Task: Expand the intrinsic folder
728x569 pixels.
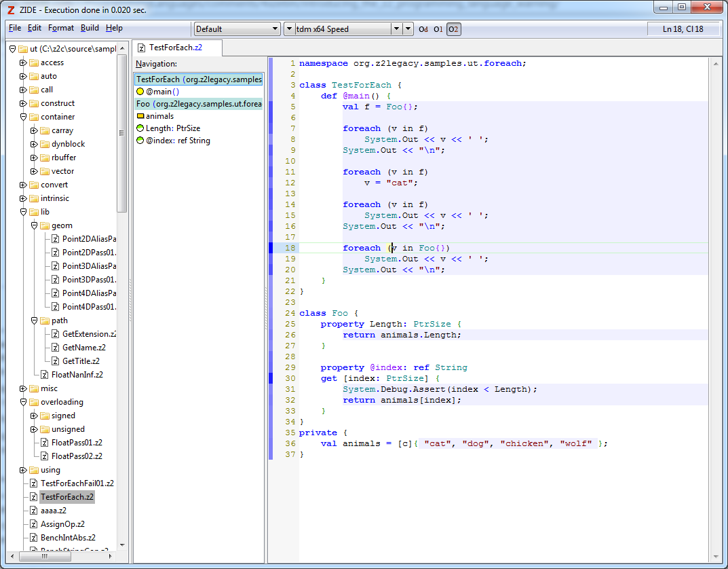Action: pos(23,198)
